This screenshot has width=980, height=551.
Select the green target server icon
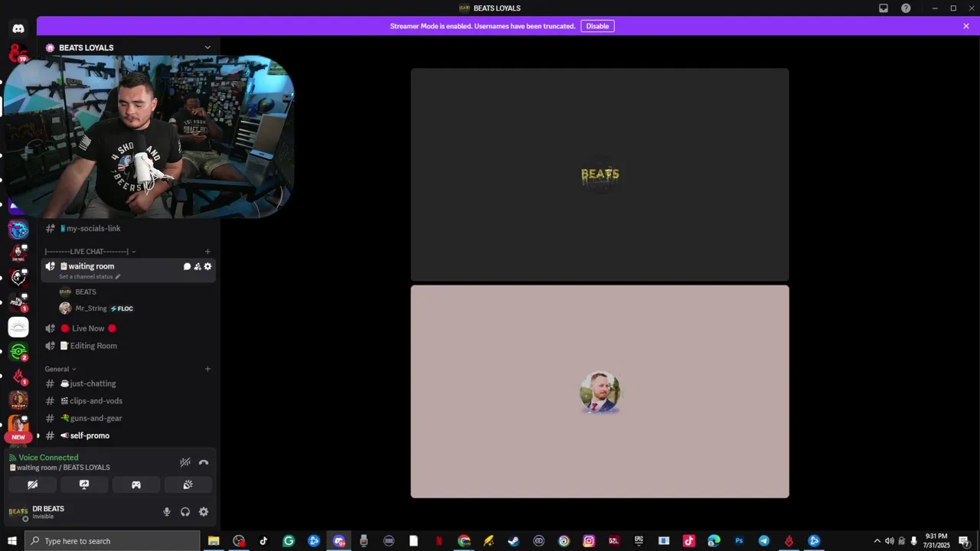(x=18, y=351)
